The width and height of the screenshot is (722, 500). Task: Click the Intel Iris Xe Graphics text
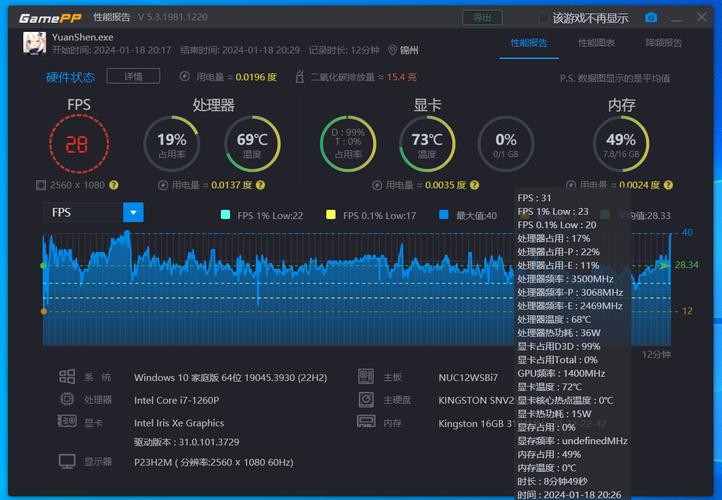(179, 423)
